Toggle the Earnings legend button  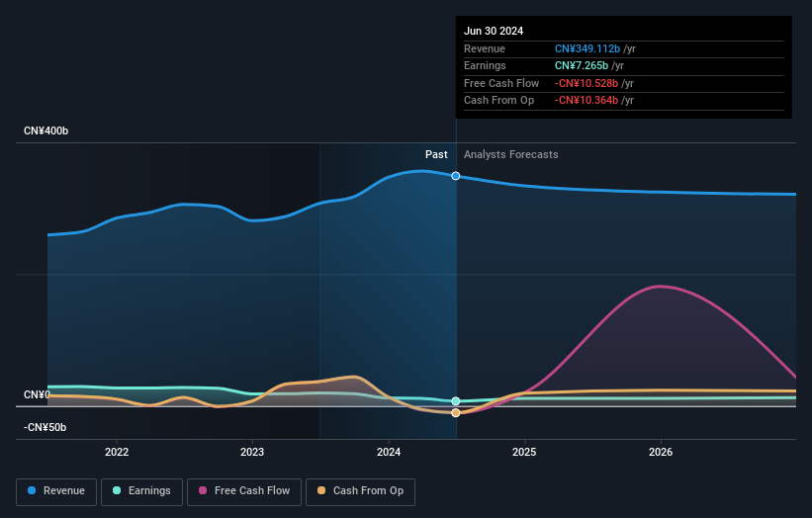[x=141, y=491]
